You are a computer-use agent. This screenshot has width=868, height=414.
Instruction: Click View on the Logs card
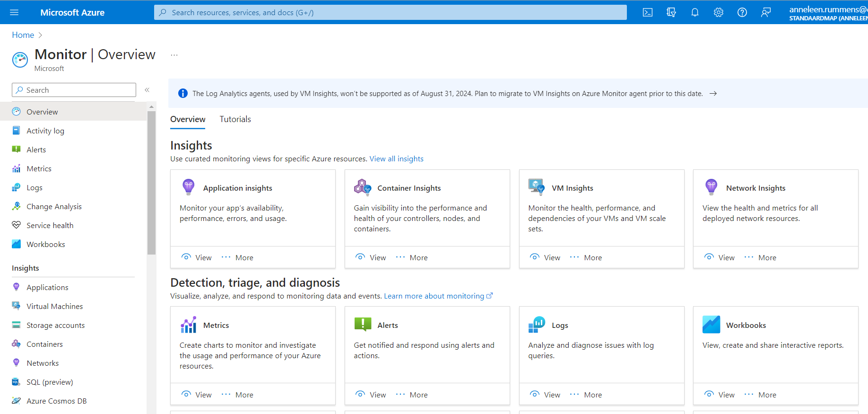click(545, 395)
